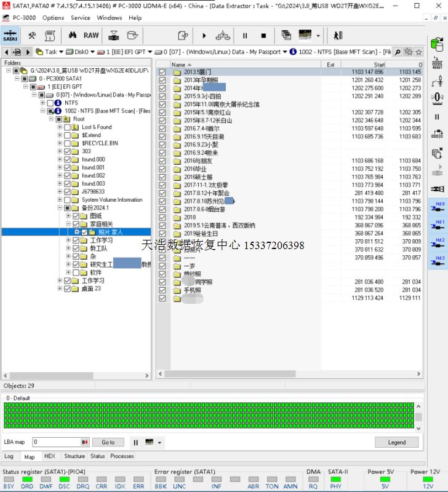Screen dimensions: 448x492
Task: Collapse the 备份2024.1 folder node
Action: [x=60, y=208]
